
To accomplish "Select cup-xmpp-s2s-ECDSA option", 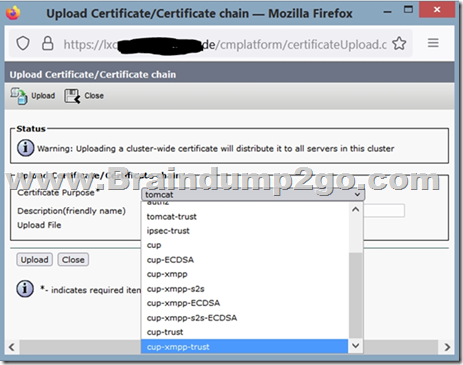I will [x=245, y=318].
